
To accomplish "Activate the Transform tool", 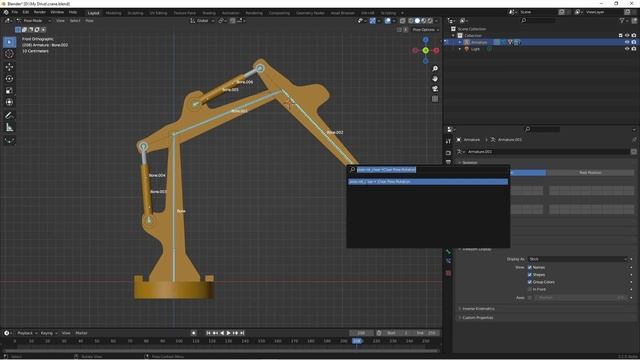I will (9, 102).
